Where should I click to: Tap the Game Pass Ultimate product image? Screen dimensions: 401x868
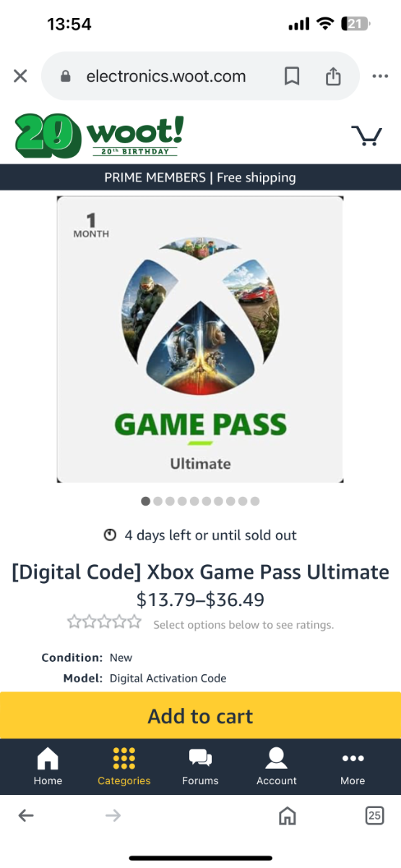[x=200, y=339]
